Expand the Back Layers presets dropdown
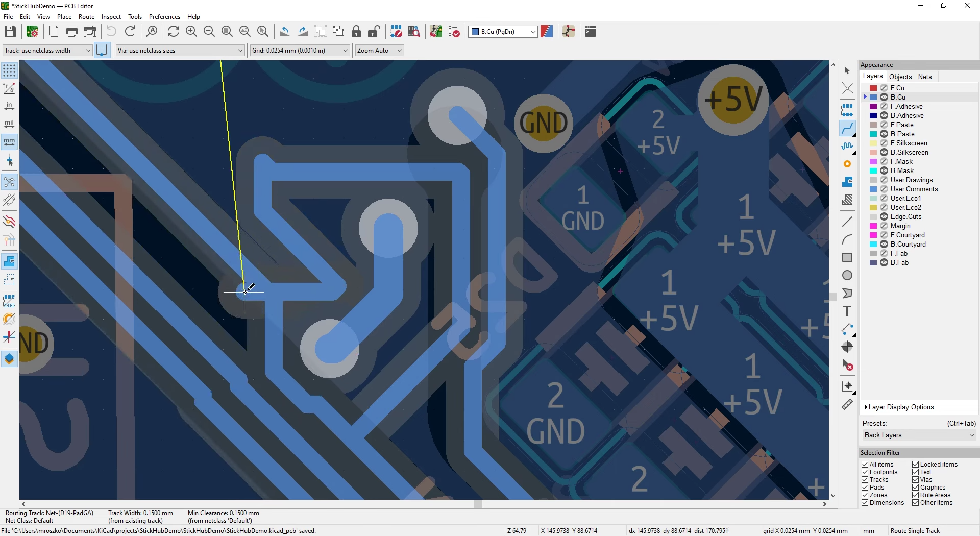 pyautogui.click(x=919, y=435)
